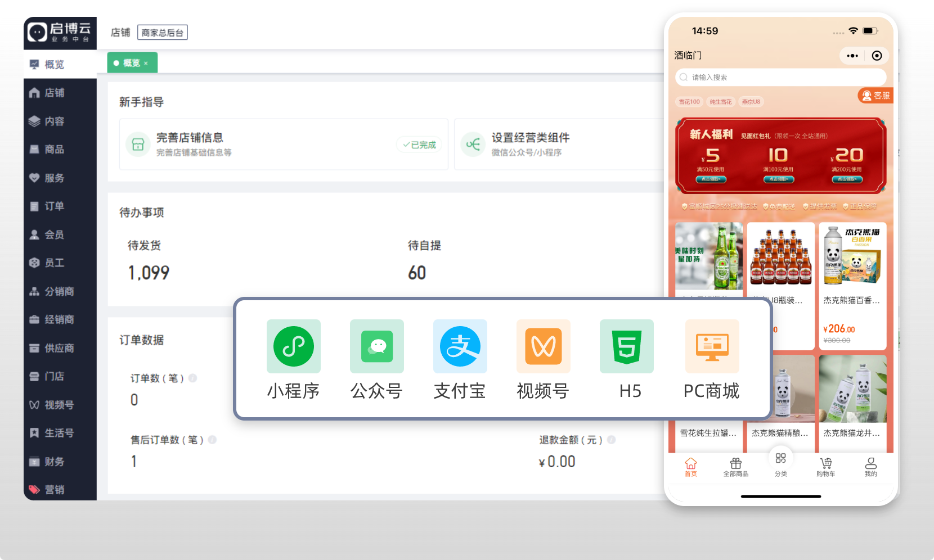Select the 公众号 WeChat official account icon

coord(376,346)
